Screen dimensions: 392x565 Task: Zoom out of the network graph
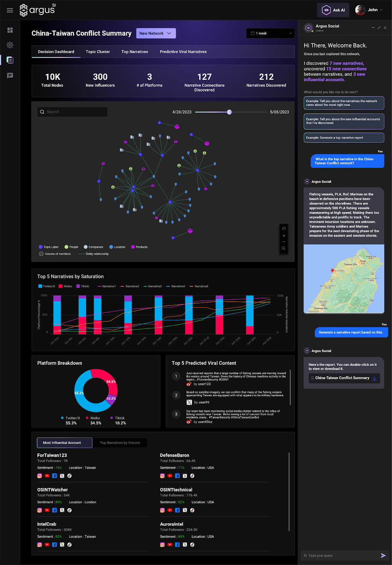point(284,242)
